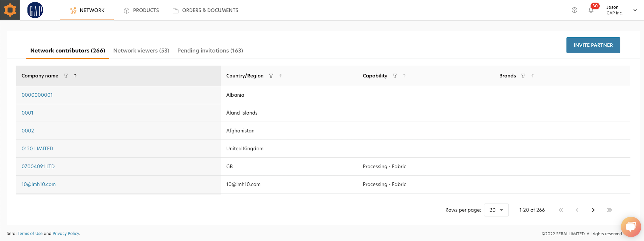The image size is (644, 241).
Task: Open Privacy Policy link
Action: click(66, 234)
